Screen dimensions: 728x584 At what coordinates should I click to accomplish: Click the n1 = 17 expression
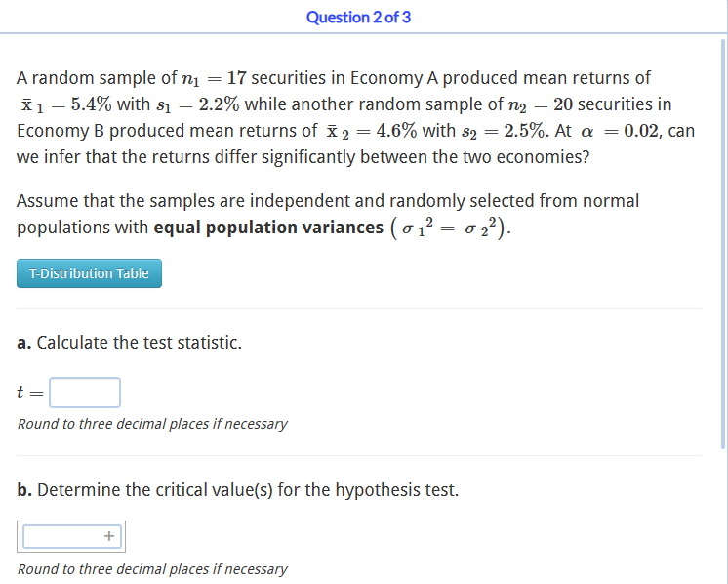214,78
